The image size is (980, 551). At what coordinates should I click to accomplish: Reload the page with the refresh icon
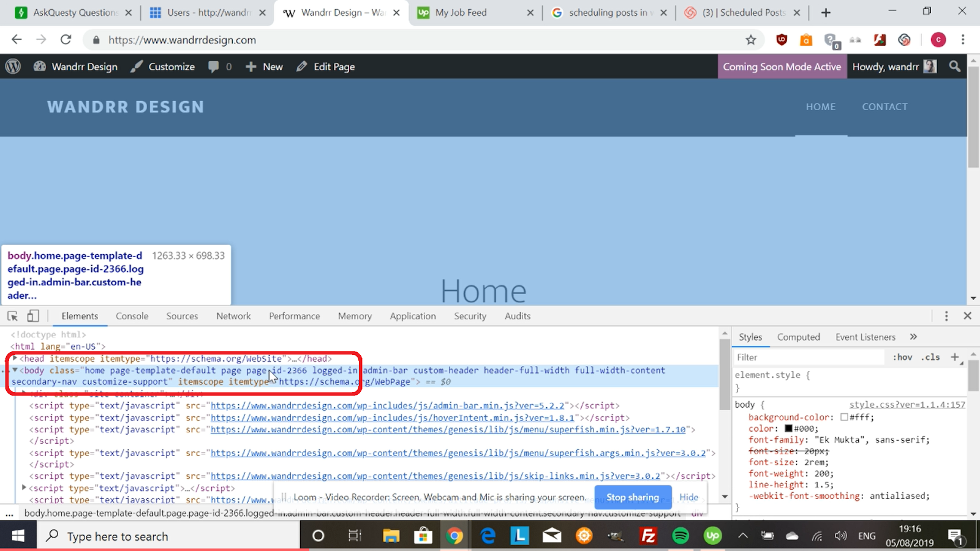click(66, 40)
